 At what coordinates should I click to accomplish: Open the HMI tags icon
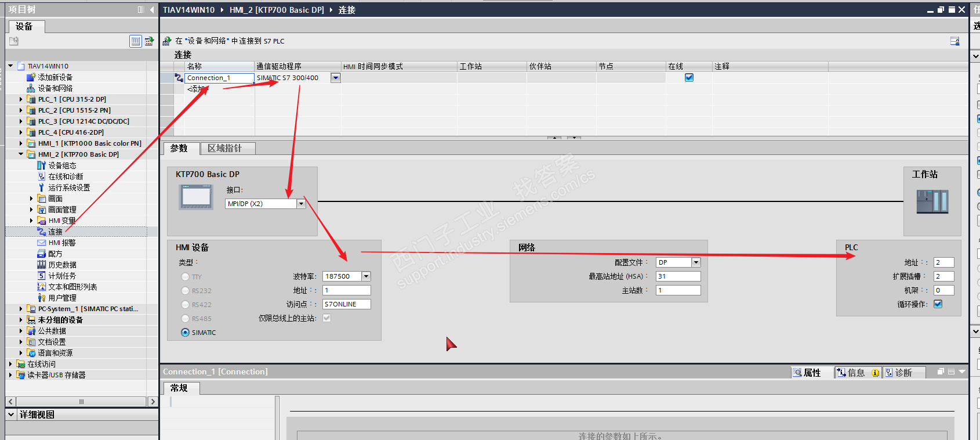[42, 221]
